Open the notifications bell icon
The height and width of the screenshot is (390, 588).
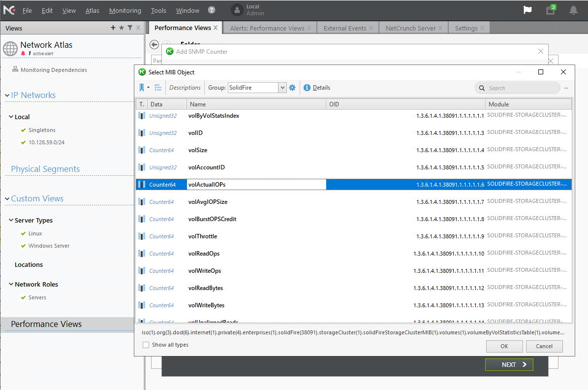[573, 10]
